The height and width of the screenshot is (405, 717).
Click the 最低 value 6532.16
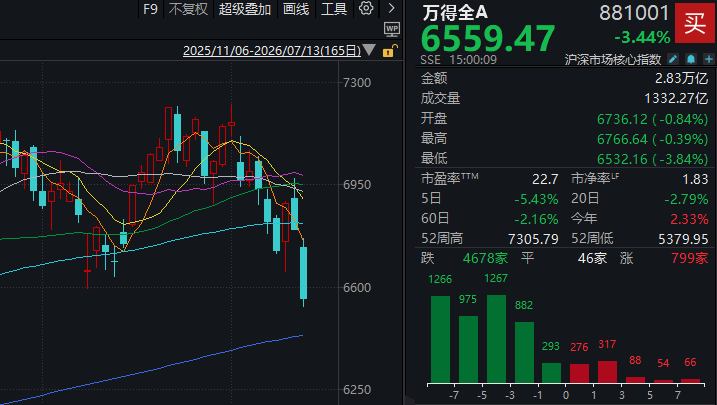tap(622, 159)
